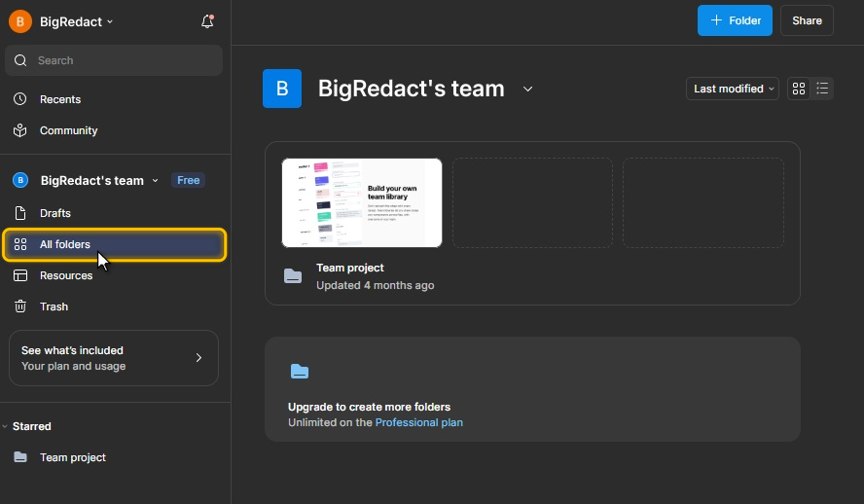Click the Resources layout icon
This screenshot has height=504, width=864.
click(20, 275)
